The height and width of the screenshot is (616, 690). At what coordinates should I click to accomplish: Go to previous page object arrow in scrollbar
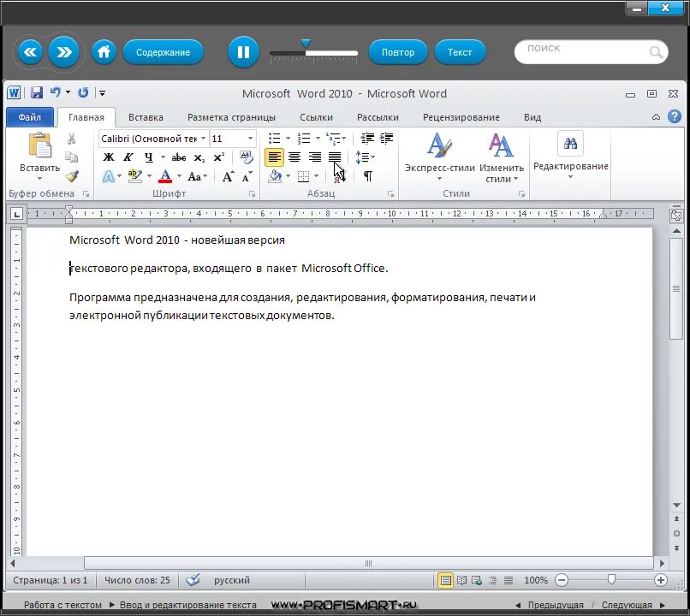click(676, 518)
